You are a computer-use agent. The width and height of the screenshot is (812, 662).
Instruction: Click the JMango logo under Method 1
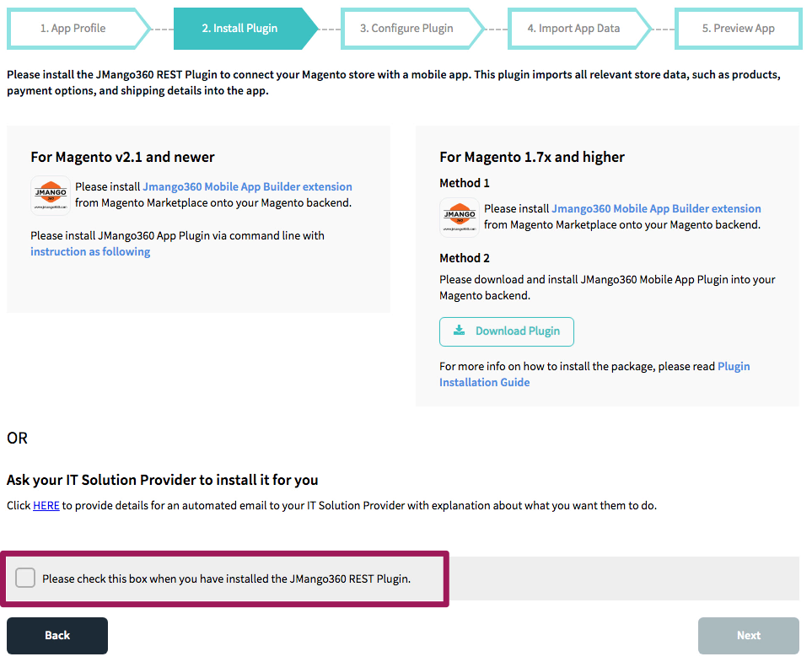pos(460,218)
